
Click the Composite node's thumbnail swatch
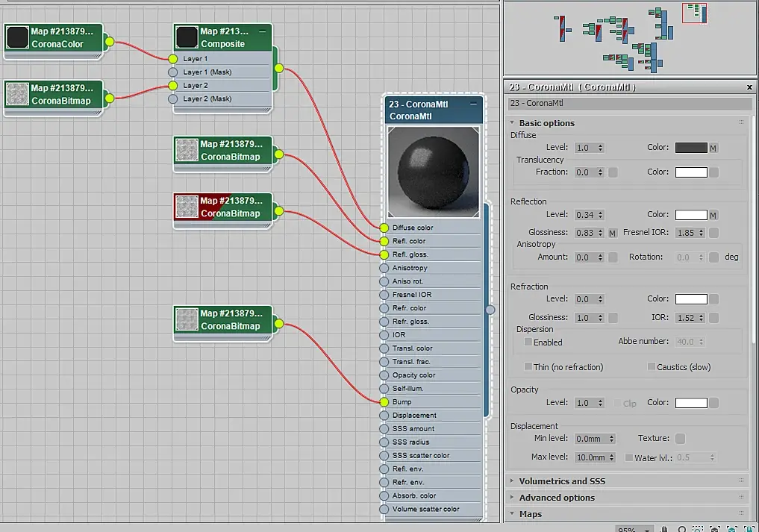pyautogui.click(x=187, y=37)
